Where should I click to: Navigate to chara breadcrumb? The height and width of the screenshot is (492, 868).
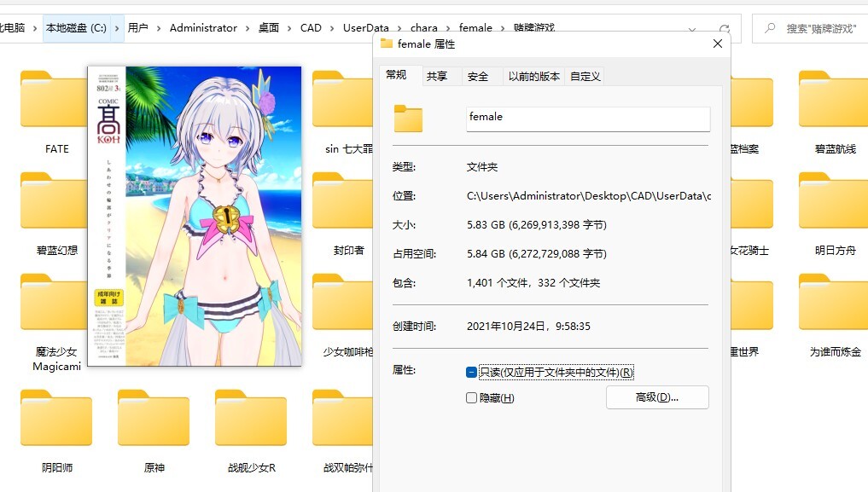pos(423,27)
